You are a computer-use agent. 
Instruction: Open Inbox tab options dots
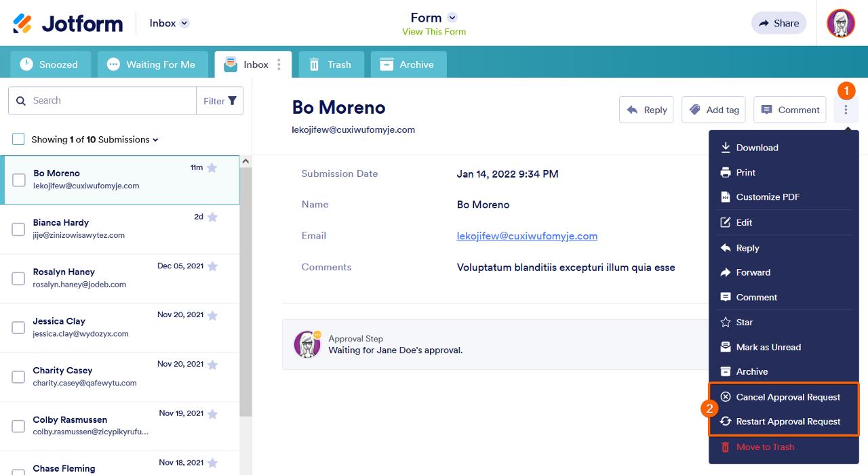[279, 65]
